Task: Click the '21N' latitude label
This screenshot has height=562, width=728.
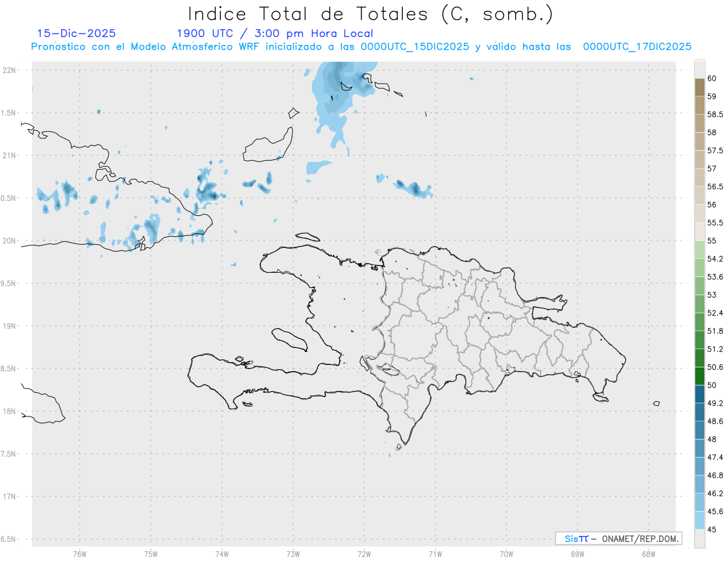Action: [x=9, y=155]
